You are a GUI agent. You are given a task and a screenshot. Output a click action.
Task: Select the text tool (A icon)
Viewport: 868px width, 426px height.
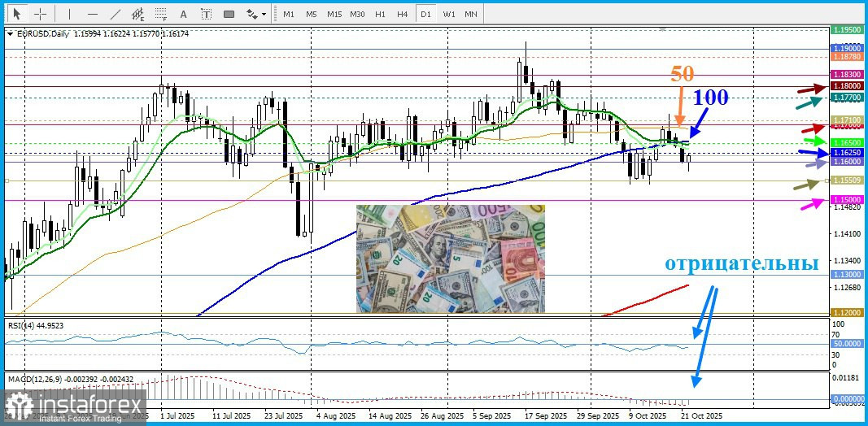pos(184,14)
